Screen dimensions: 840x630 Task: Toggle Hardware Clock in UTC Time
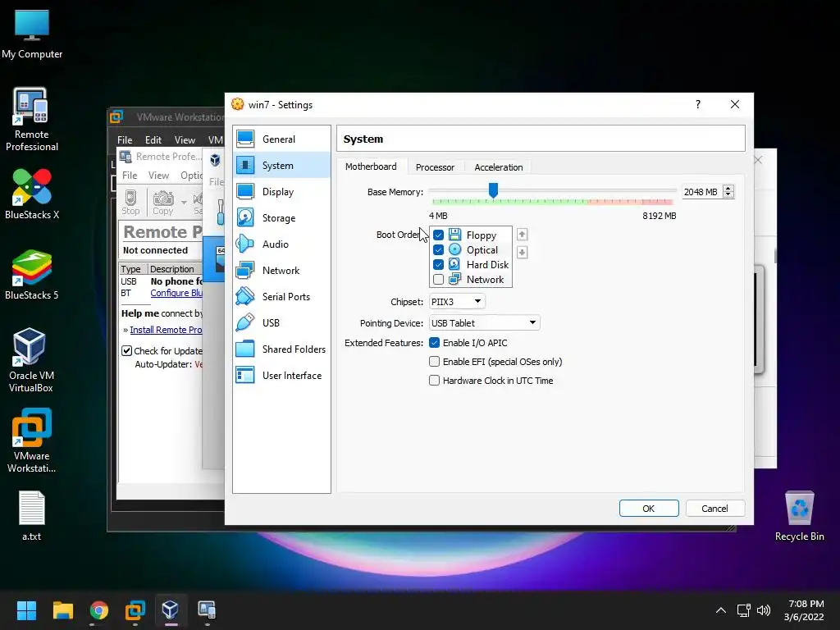pos(435,381)
